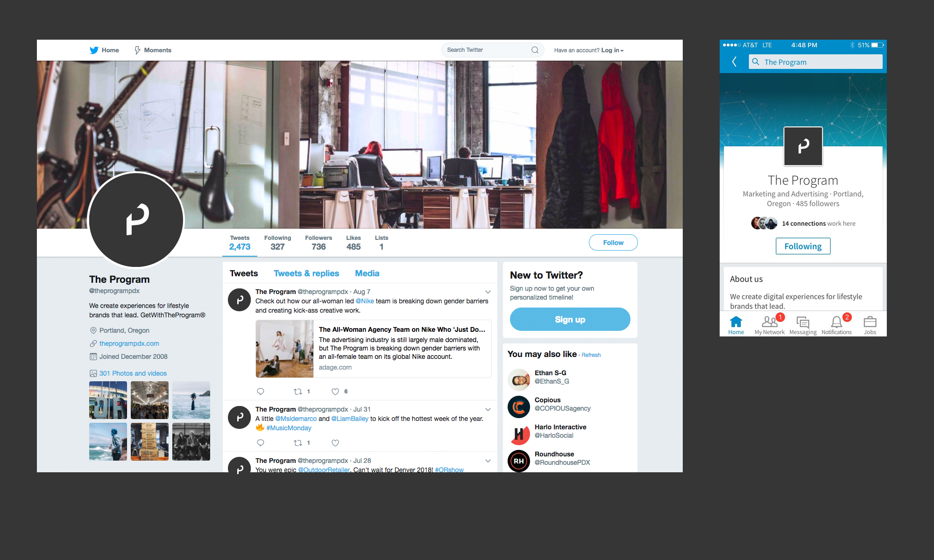Open Ethan S-G's suggested profile avatar
934x560 pixels.
(518, 379)
